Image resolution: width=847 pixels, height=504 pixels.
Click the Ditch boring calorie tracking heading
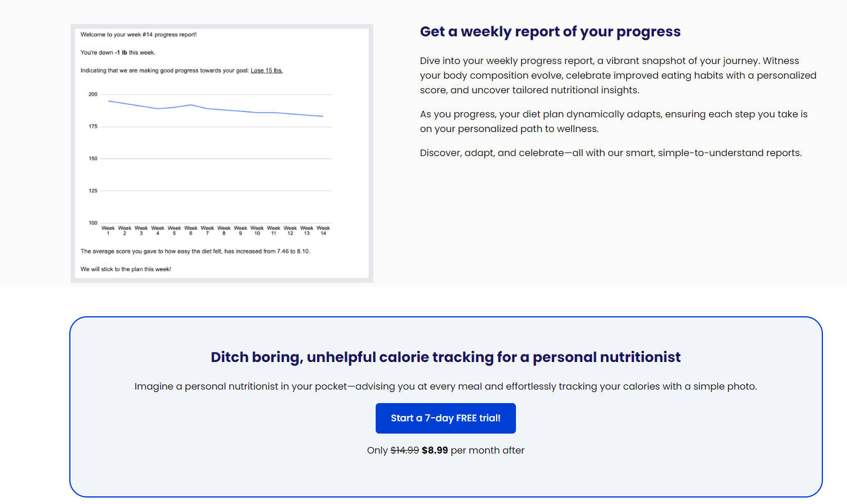click(x=446, y=357)
